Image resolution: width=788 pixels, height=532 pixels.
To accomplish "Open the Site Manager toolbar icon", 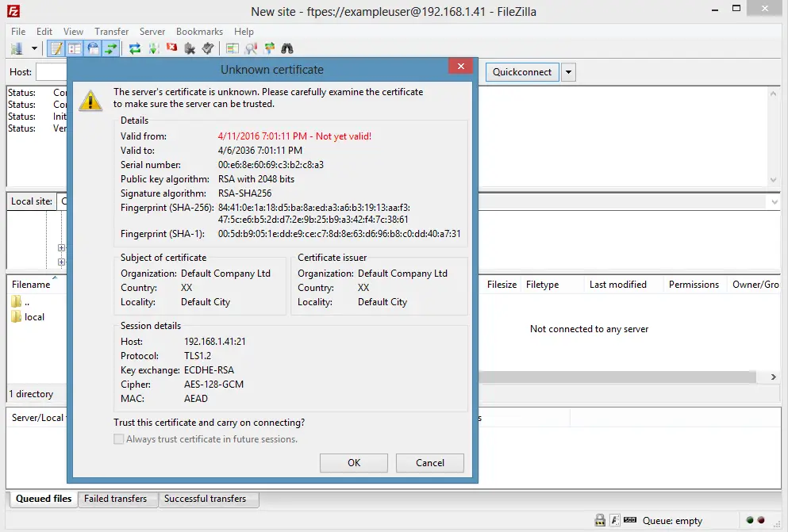I will tap(17, 48).
